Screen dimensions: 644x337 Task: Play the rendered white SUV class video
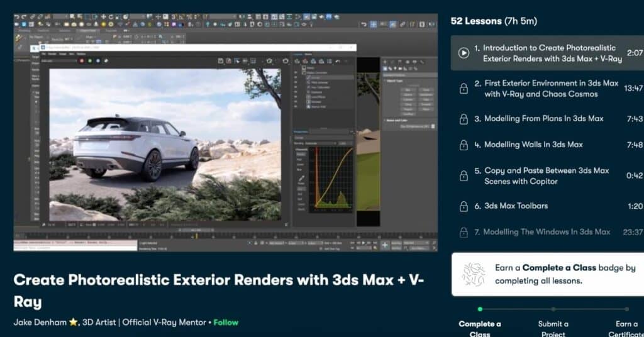pos(226,132)
